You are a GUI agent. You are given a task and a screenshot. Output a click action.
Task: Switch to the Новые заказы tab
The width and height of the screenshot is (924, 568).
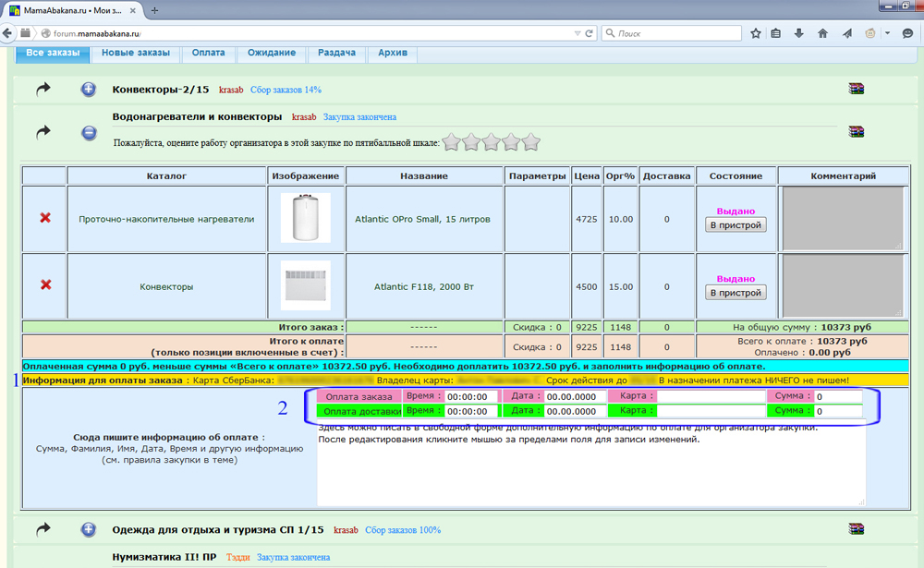136,53
